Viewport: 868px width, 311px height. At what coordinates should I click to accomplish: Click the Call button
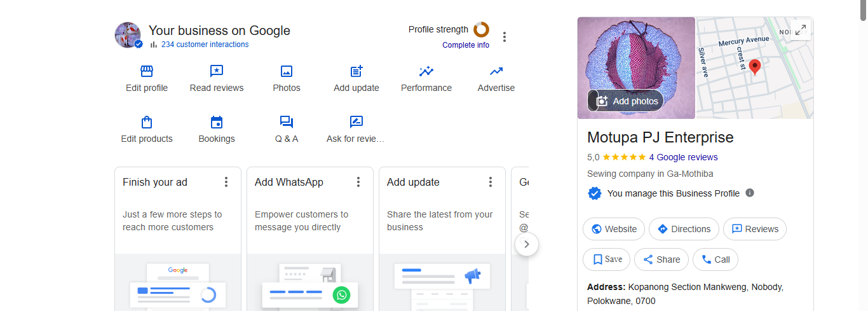715,259
